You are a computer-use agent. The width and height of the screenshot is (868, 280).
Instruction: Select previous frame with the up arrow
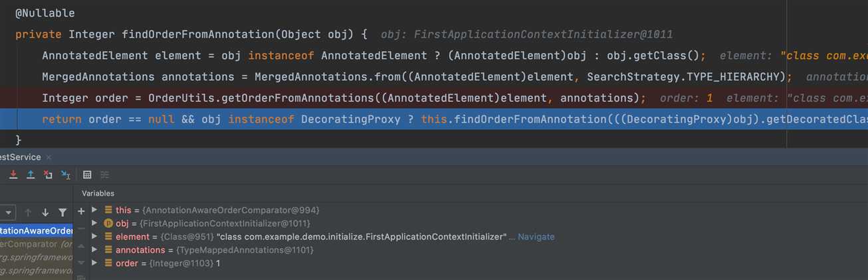pos(28,212)
